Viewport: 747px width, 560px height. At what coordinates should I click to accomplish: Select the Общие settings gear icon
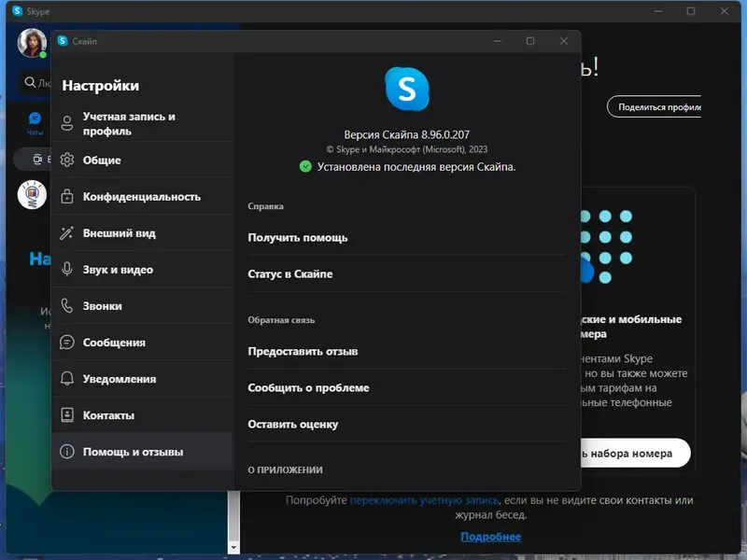click(x=66, y=160)
